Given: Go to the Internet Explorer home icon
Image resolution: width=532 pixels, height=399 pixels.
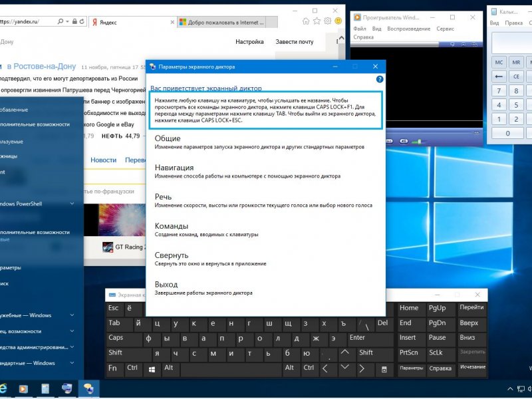Looking at the screenshot, I should pos(306,21).
